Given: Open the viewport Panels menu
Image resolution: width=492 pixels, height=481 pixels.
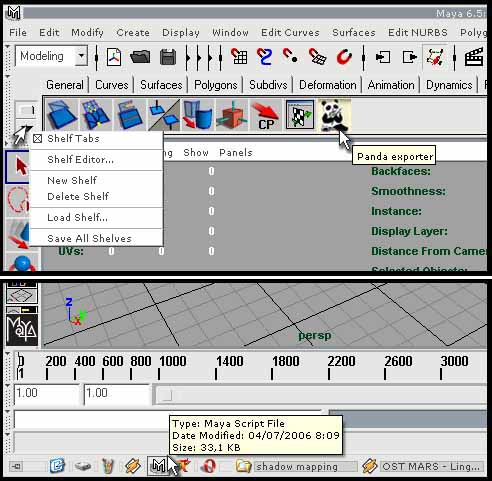Looking at the screenshot, I should pyautogui.click(x=236, y=153).
